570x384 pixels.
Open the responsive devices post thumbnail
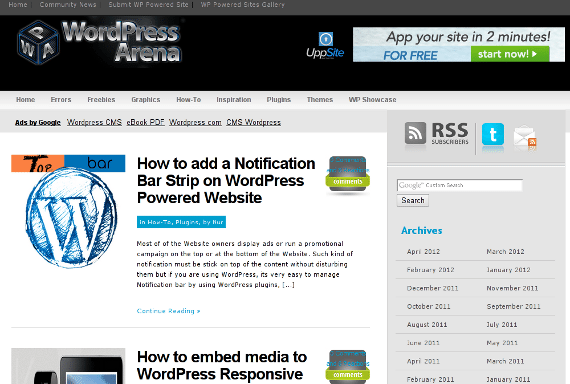click(x=68, y=366)
